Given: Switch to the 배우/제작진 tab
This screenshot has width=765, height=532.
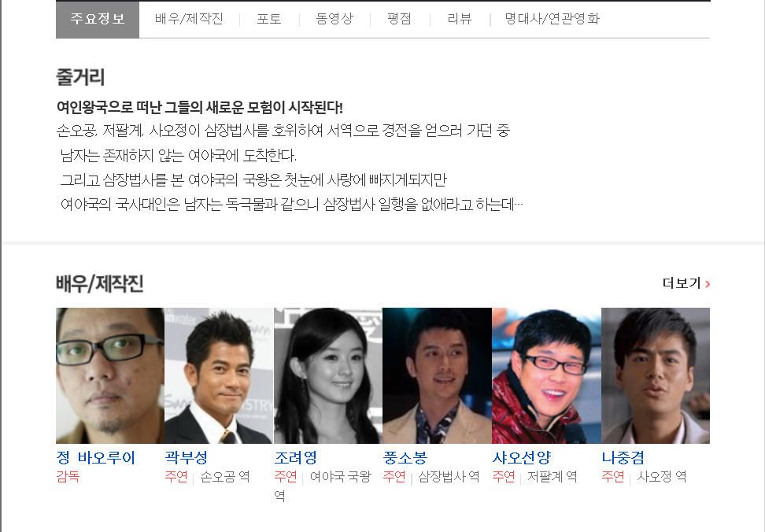Looking at the screenshot, I should 189,19.
